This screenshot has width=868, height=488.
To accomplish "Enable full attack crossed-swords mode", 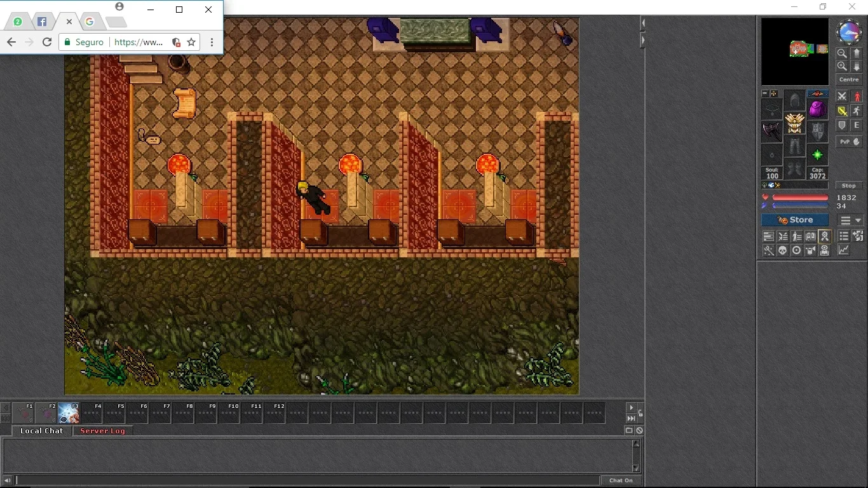I will [842, 97].
